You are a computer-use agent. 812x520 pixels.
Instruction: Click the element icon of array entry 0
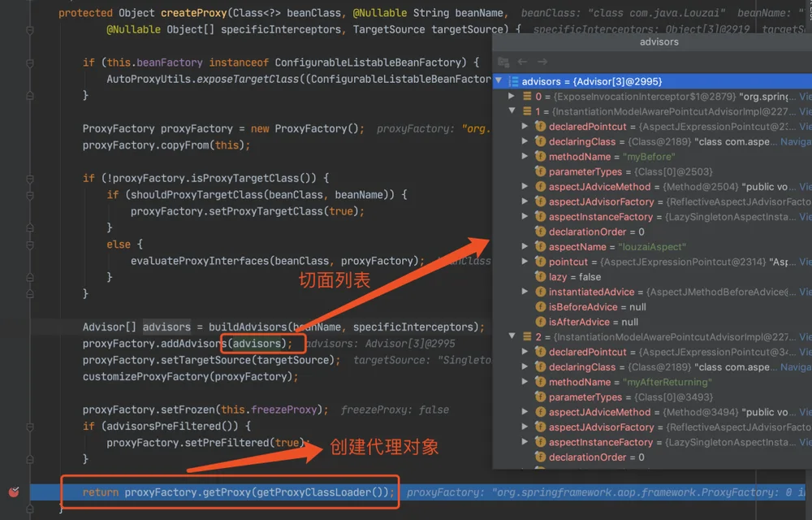(527, 97)
